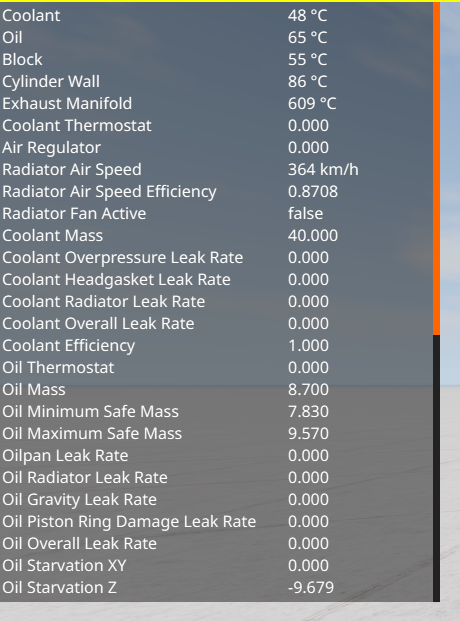Select the Cylinder Wall label
The image size is (460, 621).
(x=51, y=82)
